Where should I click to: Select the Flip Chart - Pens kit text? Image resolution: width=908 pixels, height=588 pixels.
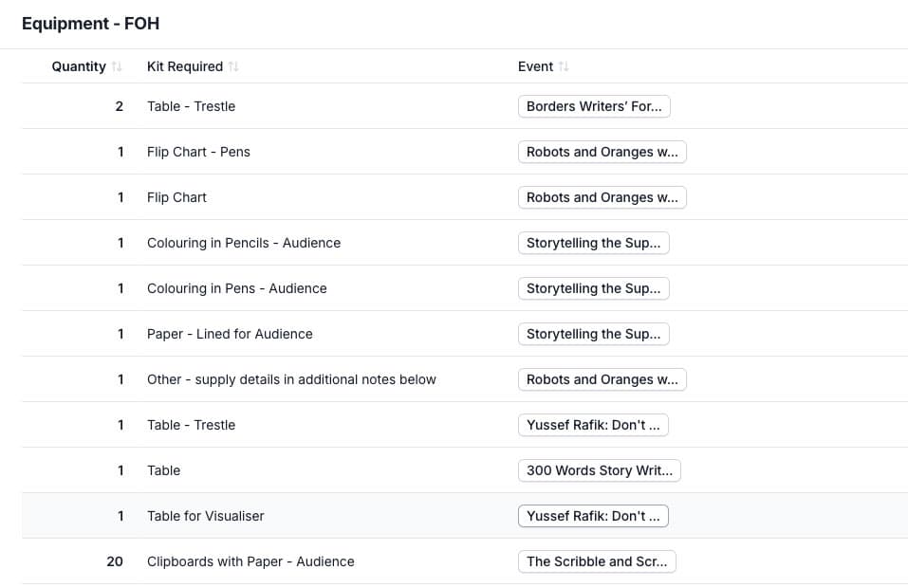pos(198,152)
